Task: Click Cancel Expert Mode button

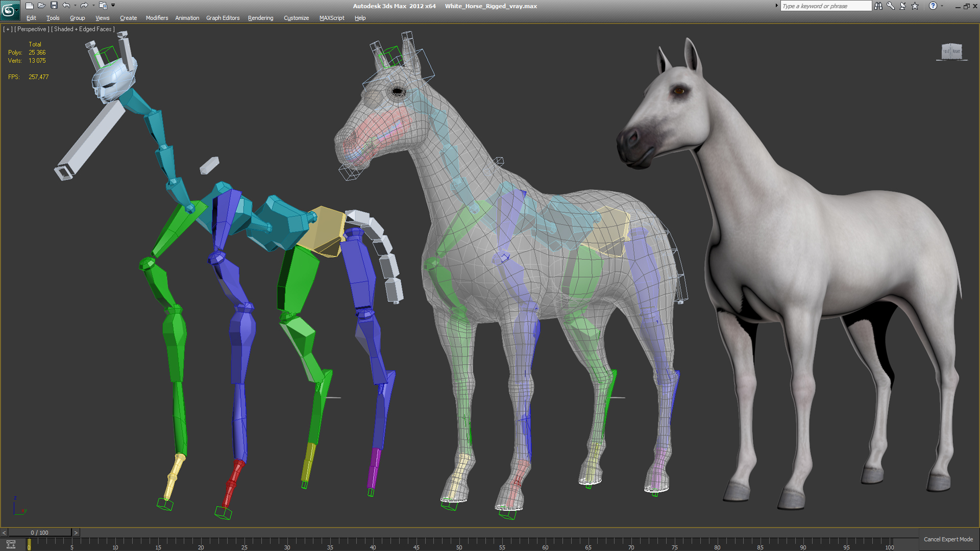Action: 948,539
